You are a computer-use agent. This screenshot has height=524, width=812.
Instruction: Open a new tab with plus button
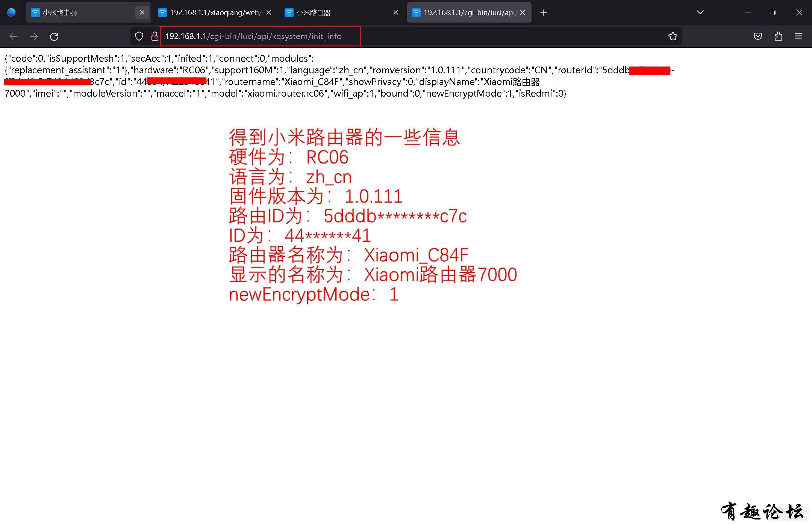tap(544, 13)
